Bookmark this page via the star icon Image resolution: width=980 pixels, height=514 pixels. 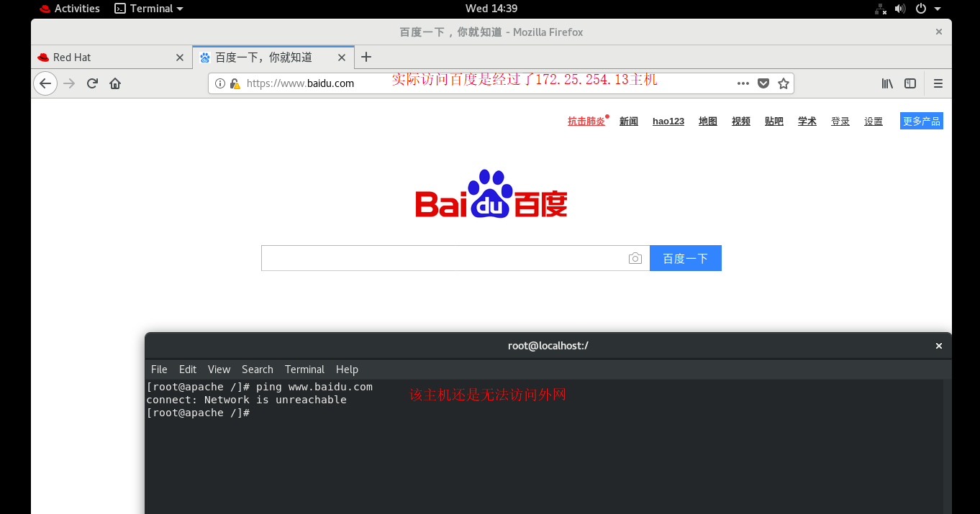[x=783, y=83]
